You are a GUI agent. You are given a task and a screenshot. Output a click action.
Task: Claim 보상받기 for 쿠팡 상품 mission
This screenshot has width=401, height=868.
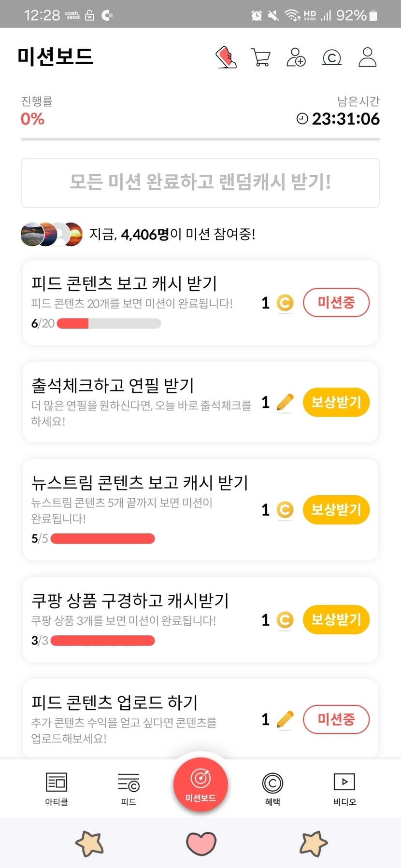click(x=336, y=619)
